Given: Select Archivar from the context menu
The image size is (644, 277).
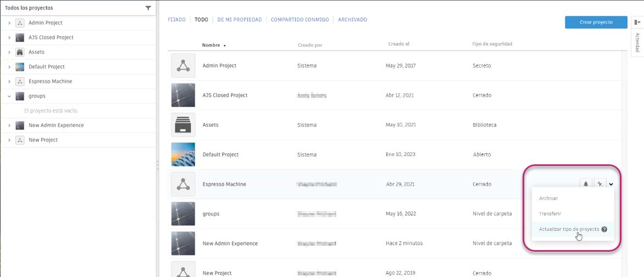Looking at the screenshot, I should (x=548, y=198).
